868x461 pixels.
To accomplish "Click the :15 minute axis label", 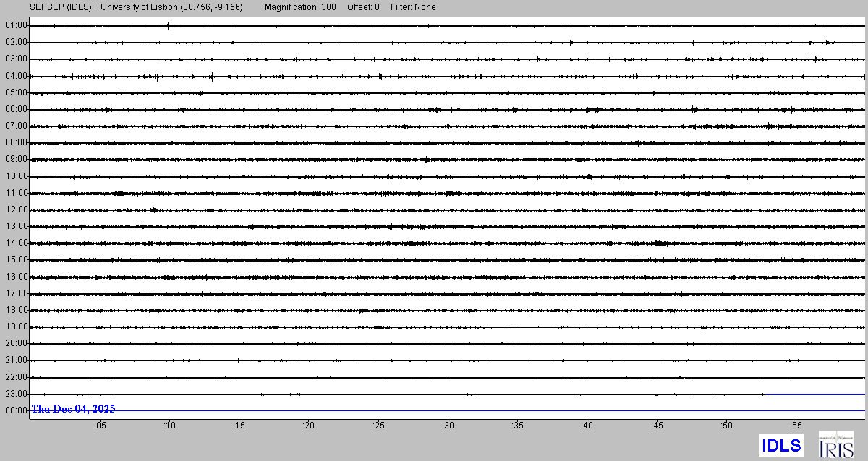I will 239,426.
